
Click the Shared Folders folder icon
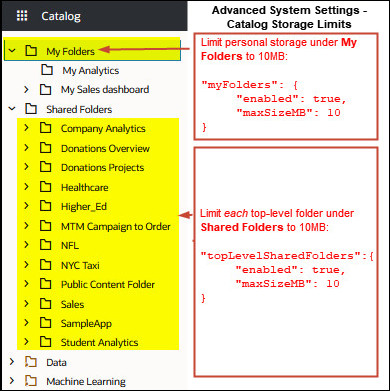click(31, 109)
